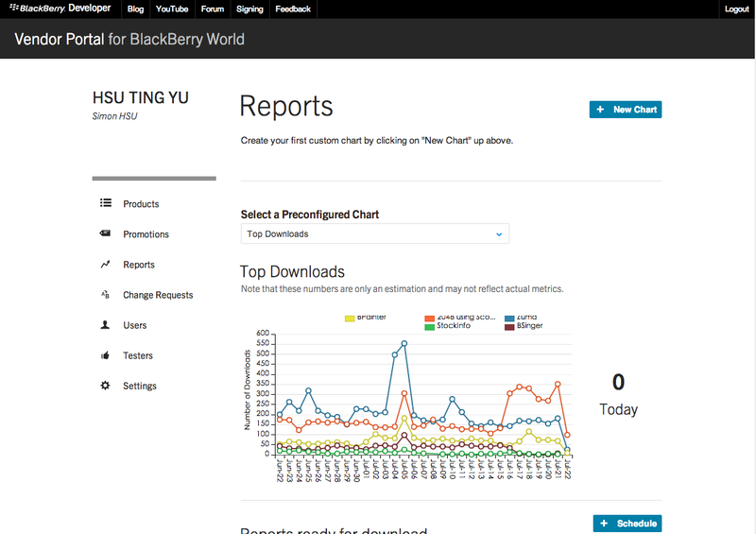Click the Logout link
This screenshot has height=534, width=756.
pos(737,9)
